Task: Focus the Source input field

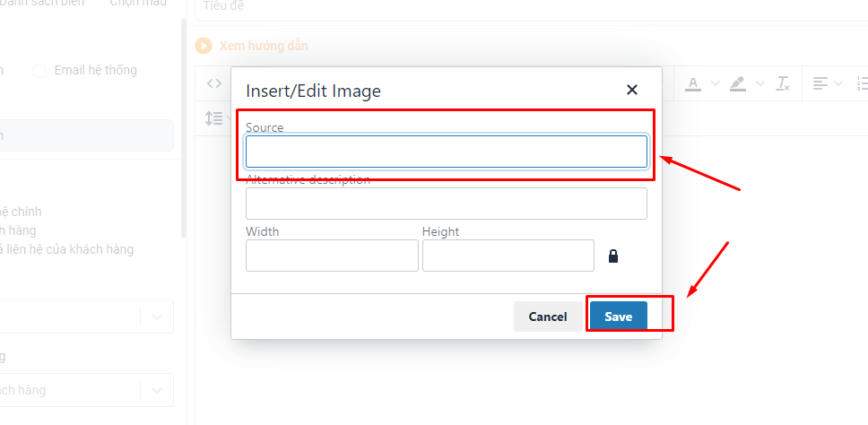Action: pos(447,152)
